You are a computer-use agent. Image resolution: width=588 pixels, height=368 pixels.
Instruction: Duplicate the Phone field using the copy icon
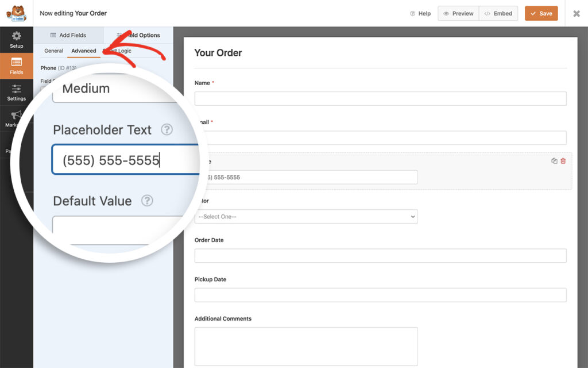tap(553, 161)
